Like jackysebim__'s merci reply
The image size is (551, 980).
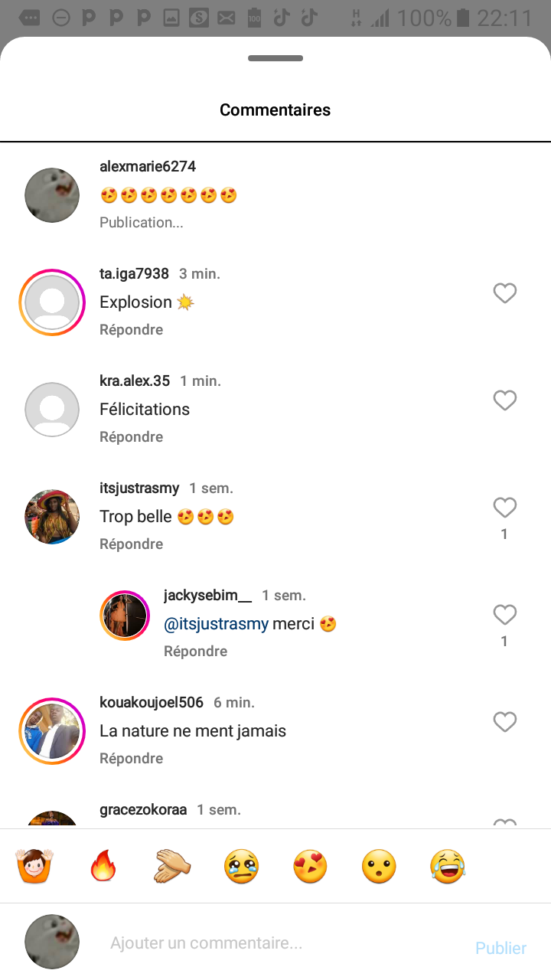pos(504,615)
